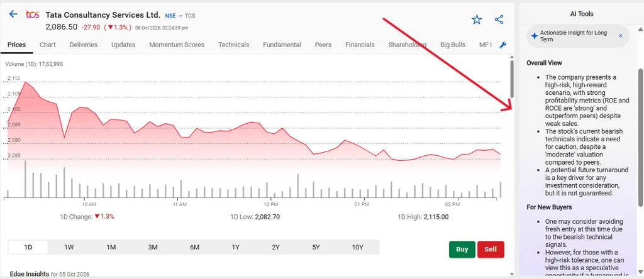Switch to the Chart tab
Screen dimensions: 644x279
48,45
